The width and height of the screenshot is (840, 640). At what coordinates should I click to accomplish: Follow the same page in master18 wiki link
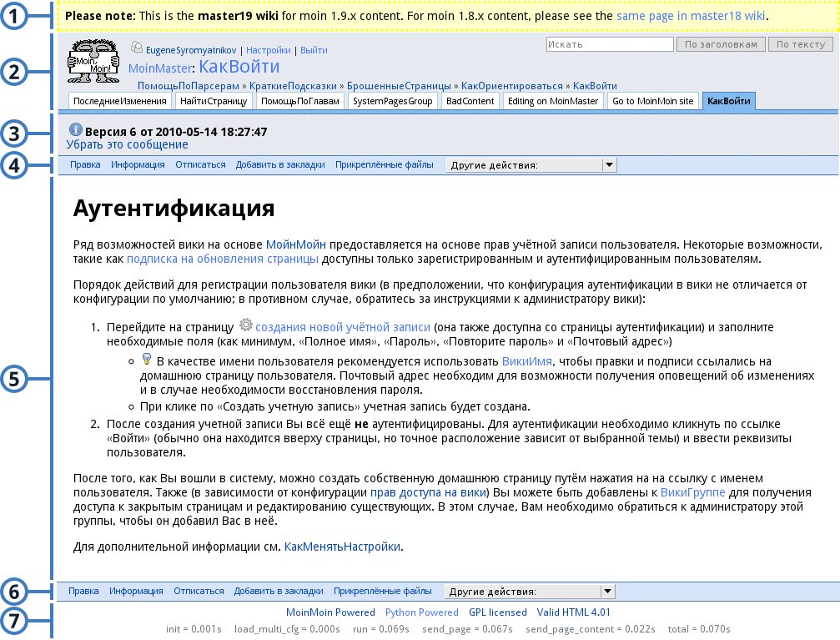pos(691,16)
